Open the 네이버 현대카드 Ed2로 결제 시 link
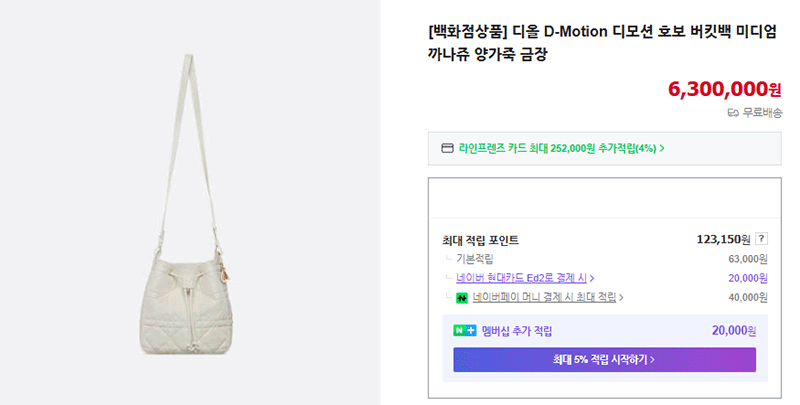 pyautogui.click(x=521, y=278)
